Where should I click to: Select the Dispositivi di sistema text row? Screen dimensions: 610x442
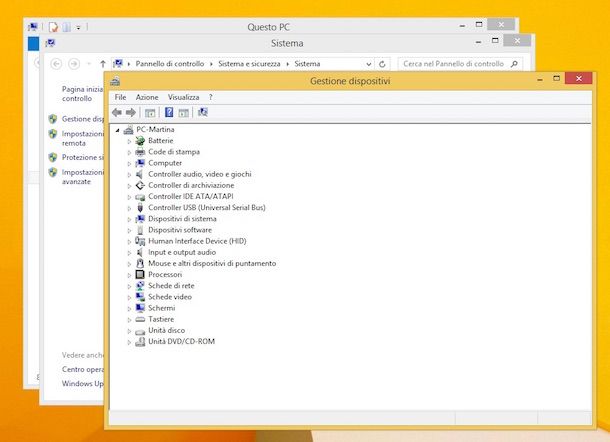pos(182,219)
